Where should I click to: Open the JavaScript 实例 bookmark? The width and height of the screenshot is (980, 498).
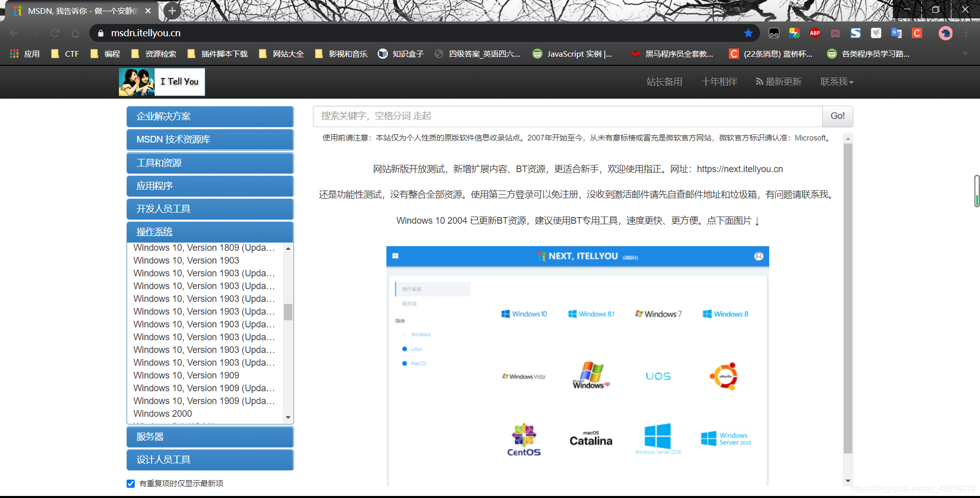[x=572, y=54]
